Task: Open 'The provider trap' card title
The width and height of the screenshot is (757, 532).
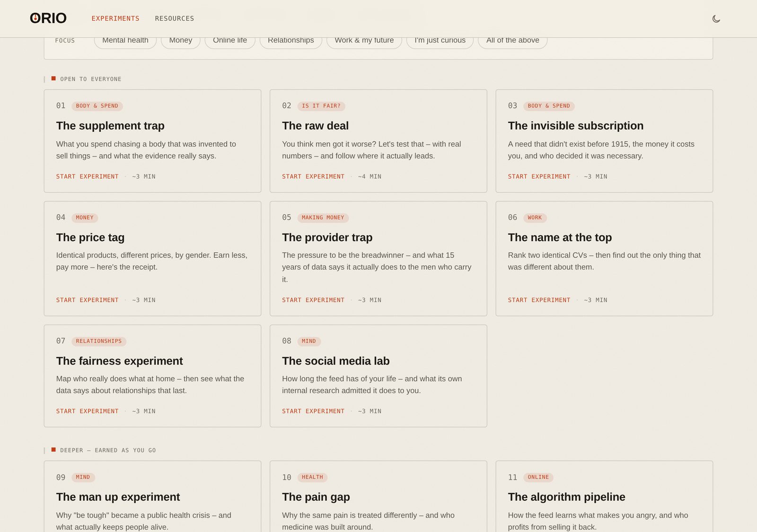Action: [327, 237]
